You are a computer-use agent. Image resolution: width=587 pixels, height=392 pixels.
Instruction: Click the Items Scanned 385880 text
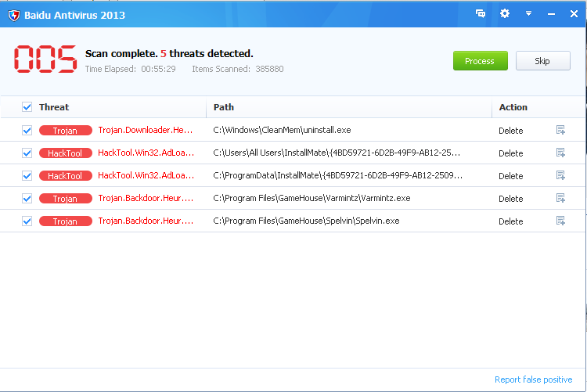click(238, 69)
